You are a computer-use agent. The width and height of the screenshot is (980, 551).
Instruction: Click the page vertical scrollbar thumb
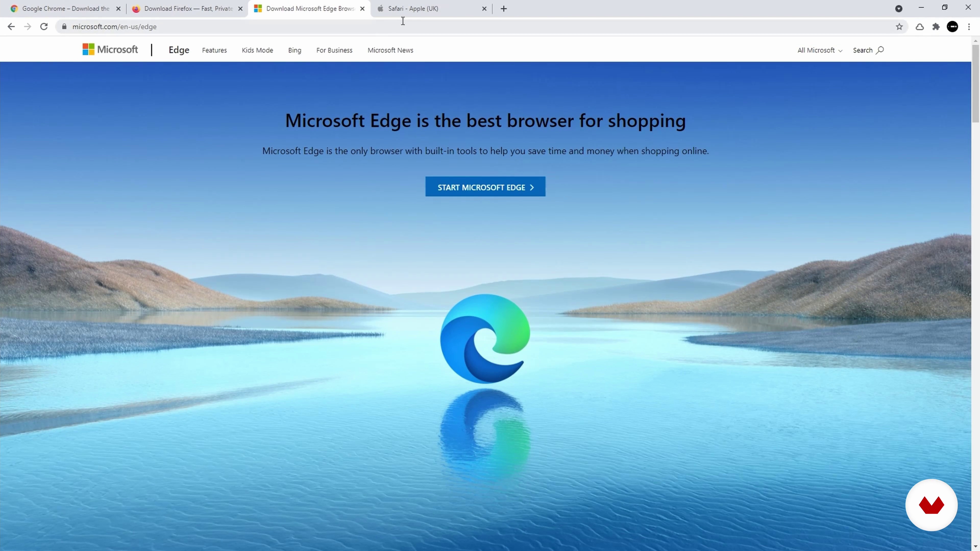[975, 83]
